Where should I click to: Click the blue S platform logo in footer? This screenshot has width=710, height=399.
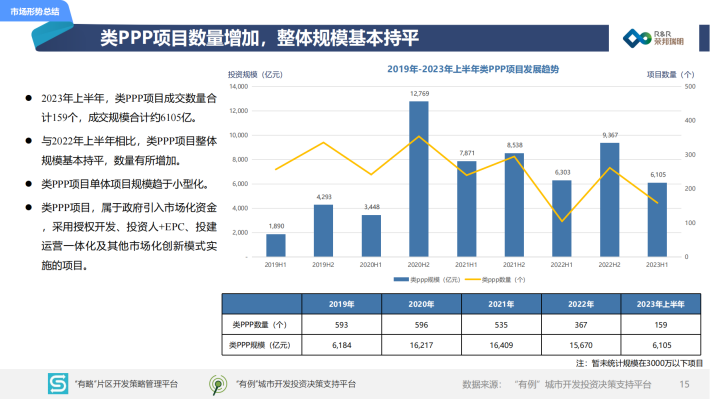point(58,384)
